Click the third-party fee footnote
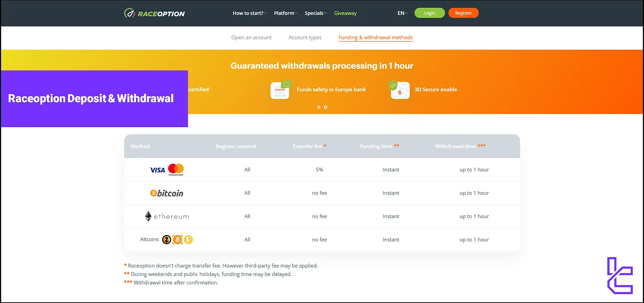Screen dimensions: 644x303 pos(221,266)
